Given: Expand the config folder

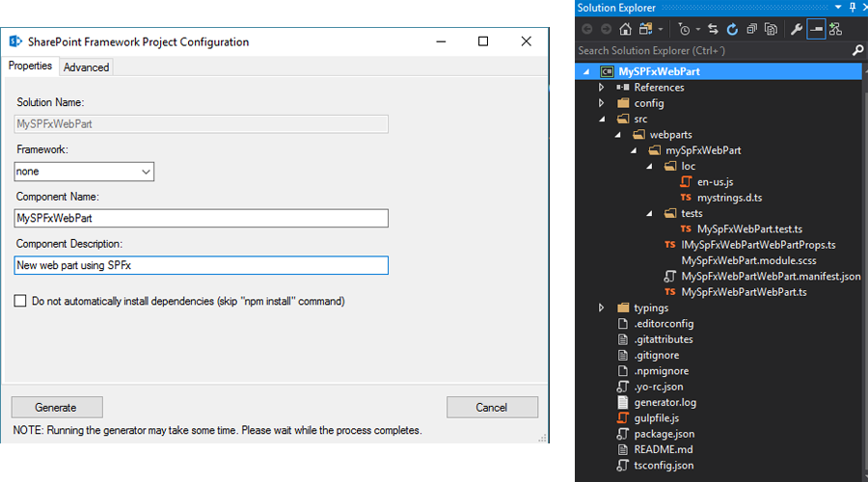Looking at the screenshot, I should click(602, 103).
